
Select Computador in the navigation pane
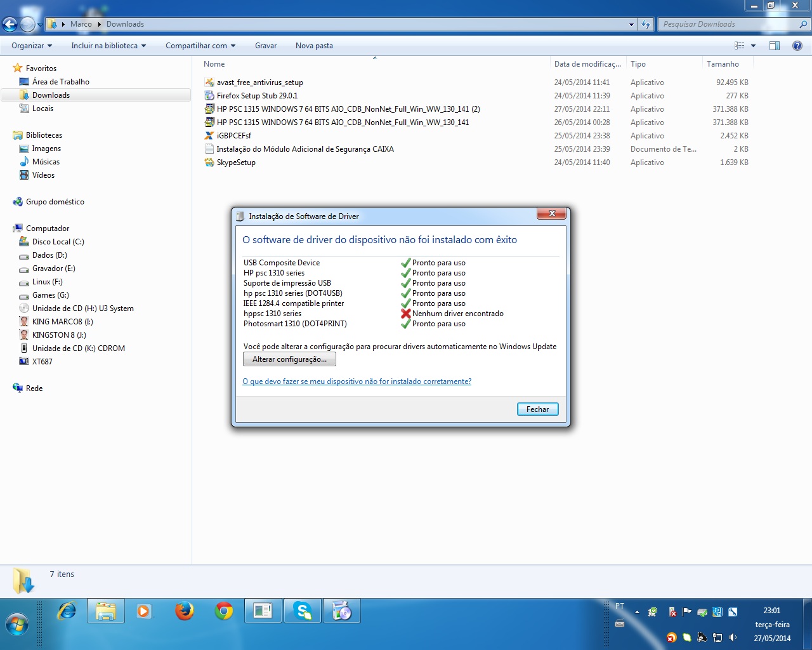click(48, 229)
